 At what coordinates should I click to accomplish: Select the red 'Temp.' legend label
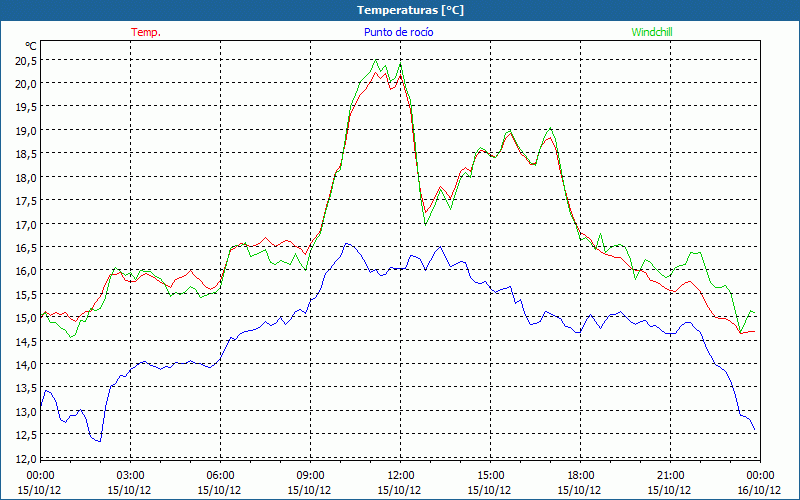tap(146, 32)
